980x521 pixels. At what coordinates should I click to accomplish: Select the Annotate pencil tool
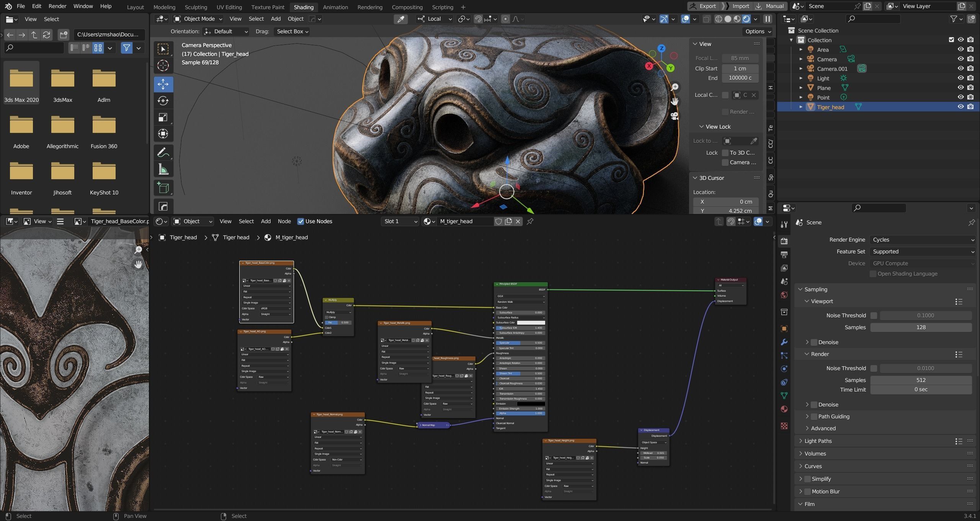click(x=163, y=153)
